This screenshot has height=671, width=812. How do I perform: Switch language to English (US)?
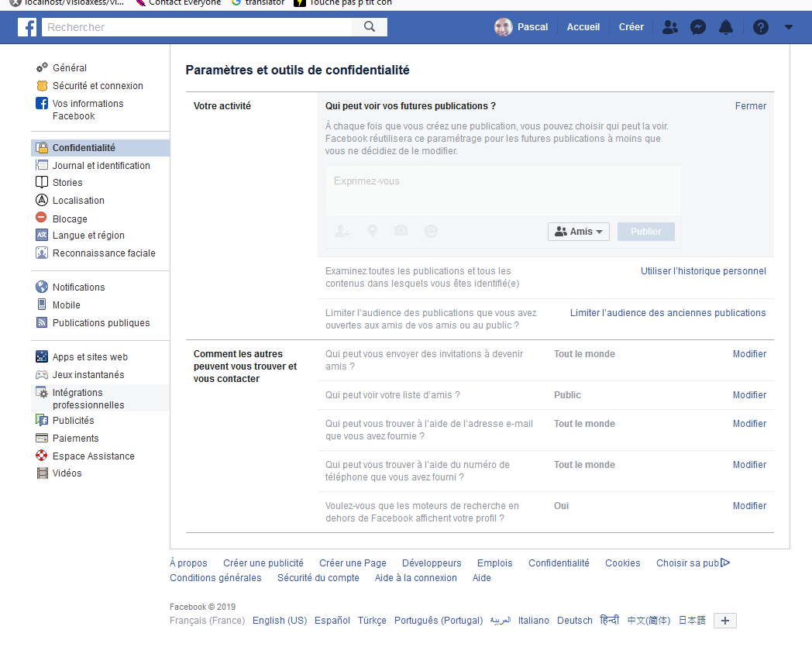[x=280, y=621]
